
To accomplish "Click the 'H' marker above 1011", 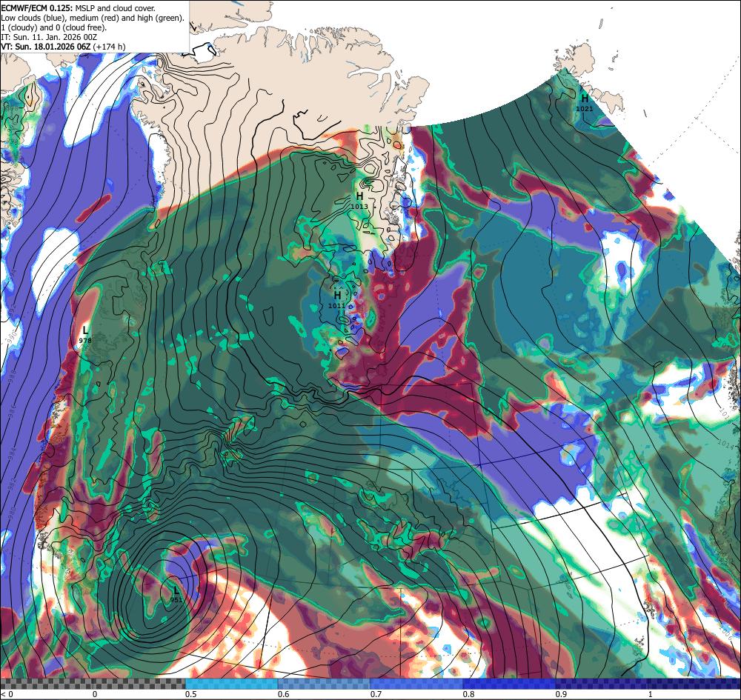I will (x=337, y=296).
